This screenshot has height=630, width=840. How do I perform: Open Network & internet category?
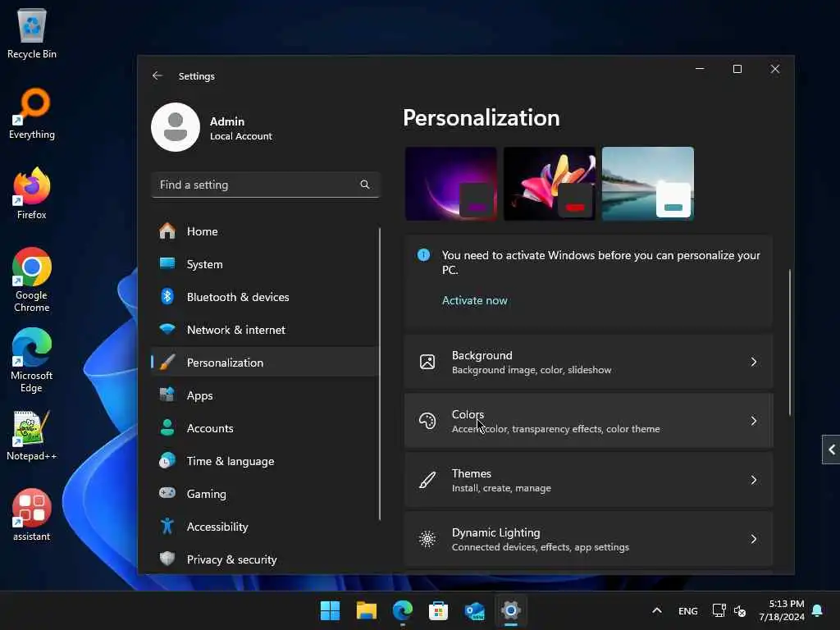[x=265, y=330]
